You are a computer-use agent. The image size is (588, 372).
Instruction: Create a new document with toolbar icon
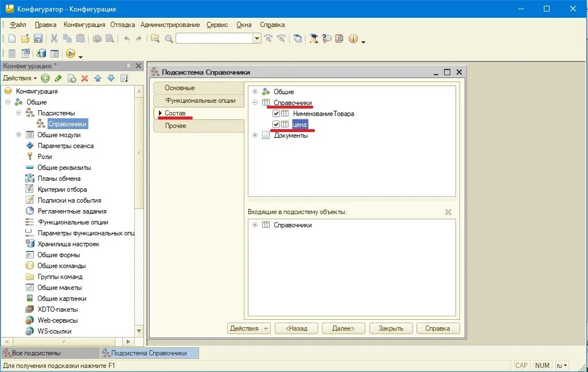[x=12, y=38]
